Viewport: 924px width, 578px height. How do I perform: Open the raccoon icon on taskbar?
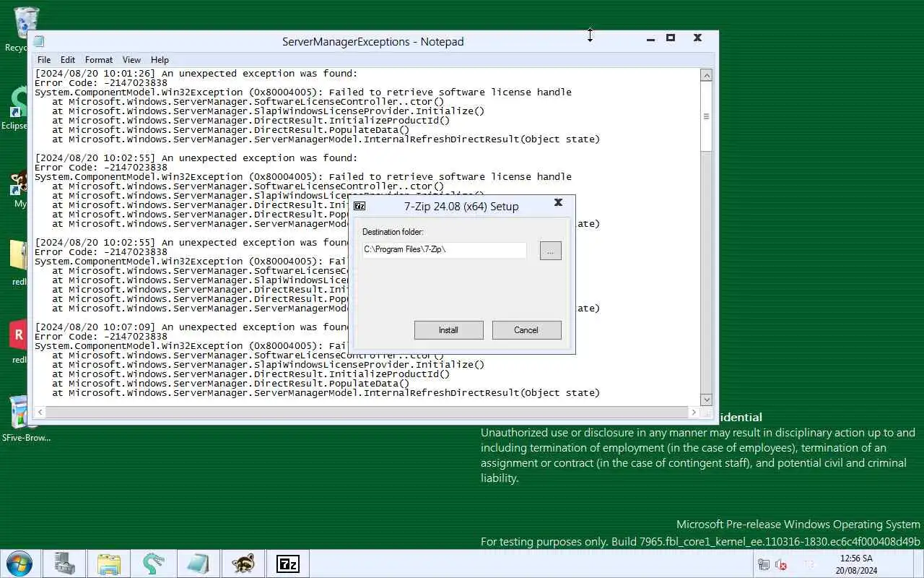point(243,564)
